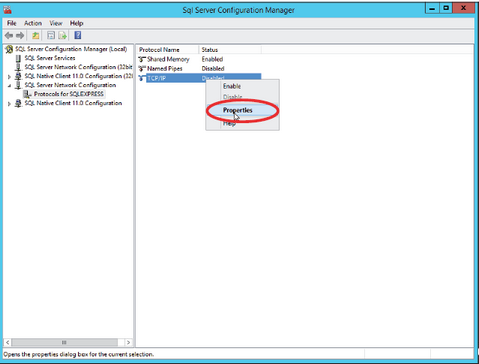The width and height of the screenshot is (479, 364).
Task: Click Disabled status of Named Pipes
Action: 213,69
